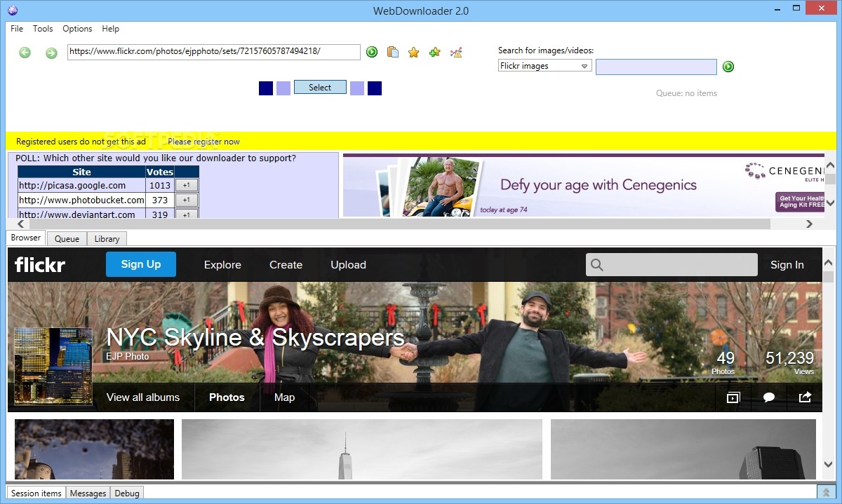This screenshot has height=504, width=842.
Task: Click browser pane scroll up arrow
Action: [829, 264]
